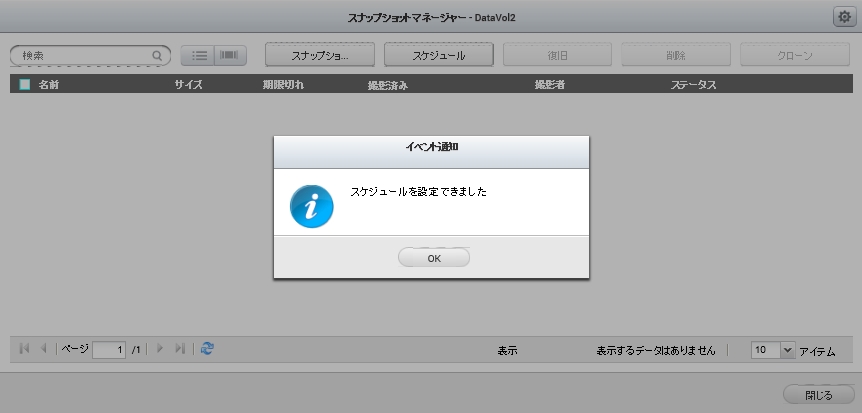Go to the first page
Viewport: 862px width, 413px height.
[25, 349]
